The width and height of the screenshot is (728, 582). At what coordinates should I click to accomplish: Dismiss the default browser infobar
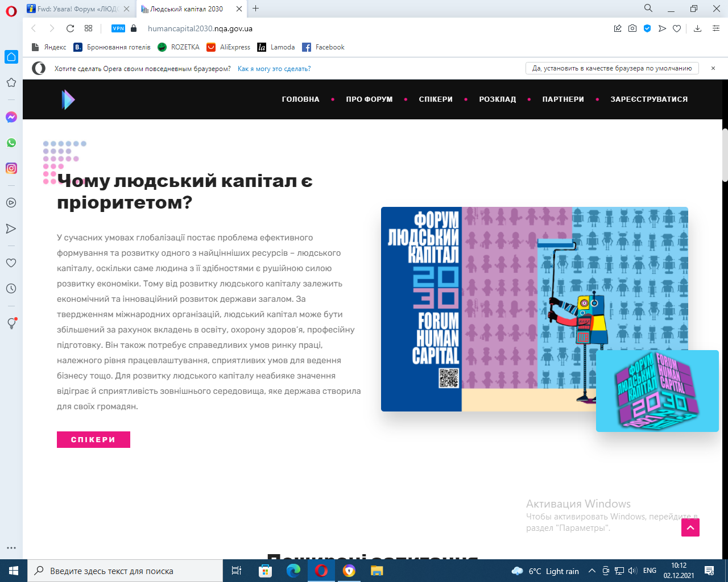[x=713, y=68]
